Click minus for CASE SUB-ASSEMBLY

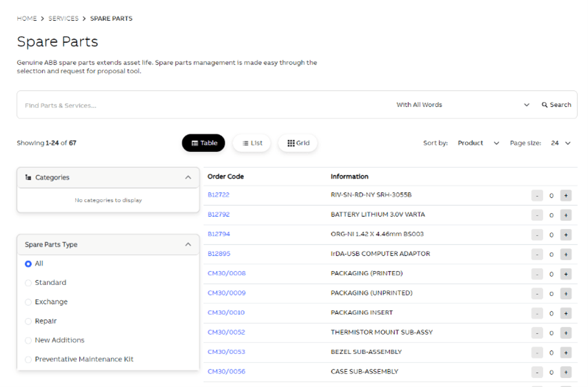click(537, 372)
